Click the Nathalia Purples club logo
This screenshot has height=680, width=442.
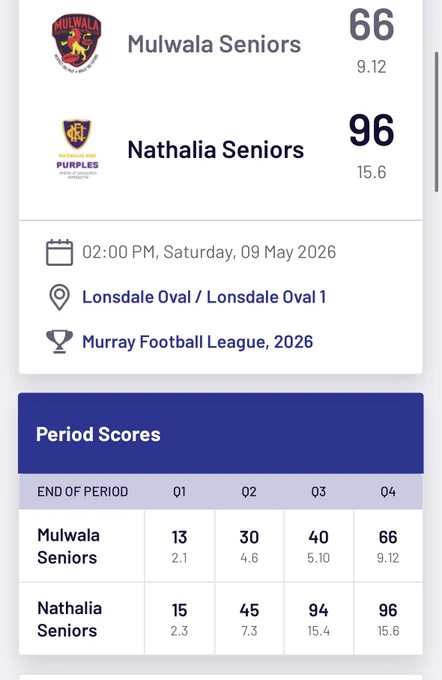pyautogui.click(x=77, y=149)
